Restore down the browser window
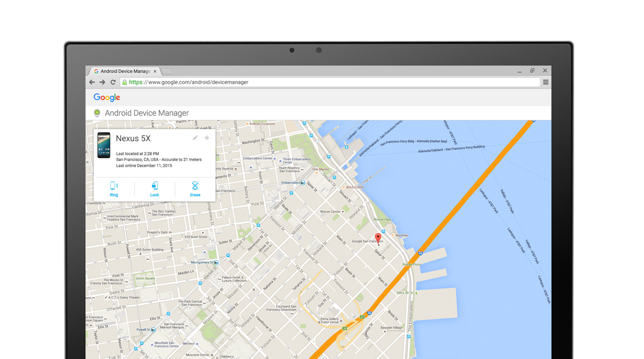Viewport: 644px width, 359px height. click(532, 71)
